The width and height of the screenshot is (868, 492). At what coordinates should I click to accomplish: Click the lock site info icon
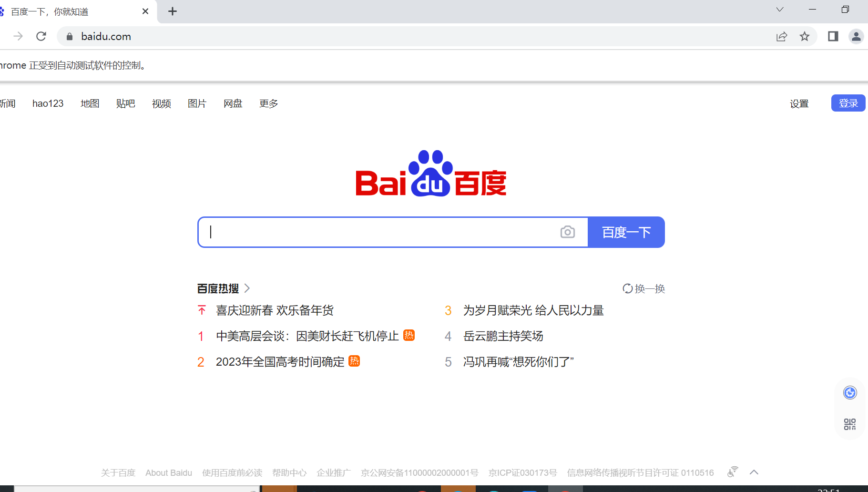click(70, 36)
